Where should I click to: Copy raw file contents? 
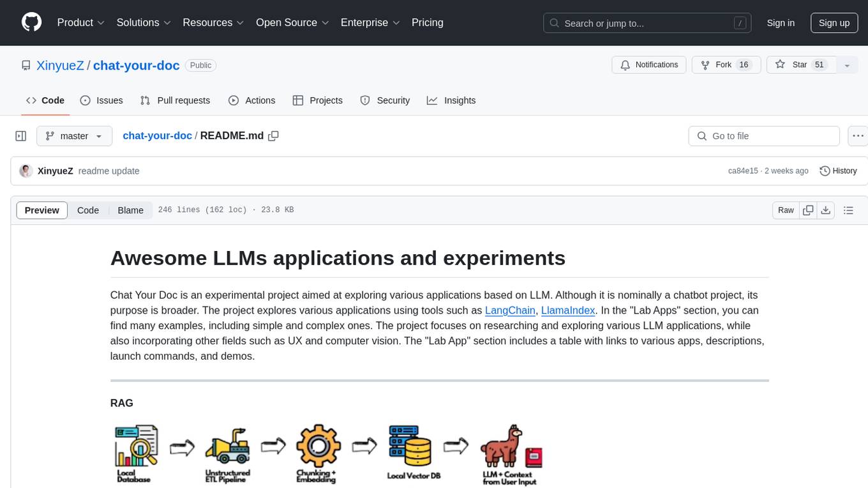pyautogui.click(x=808, y=210)
